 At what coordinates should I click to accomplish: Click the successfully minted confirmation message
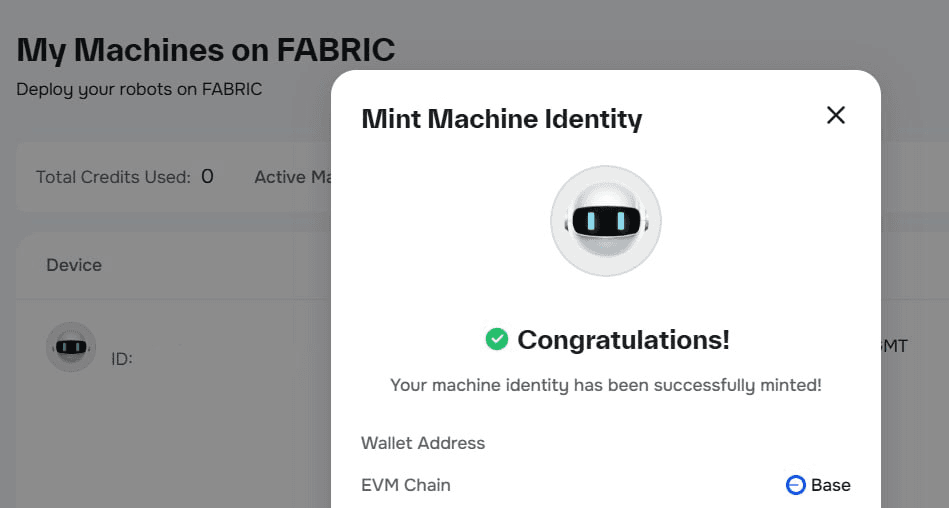(605, 385)
